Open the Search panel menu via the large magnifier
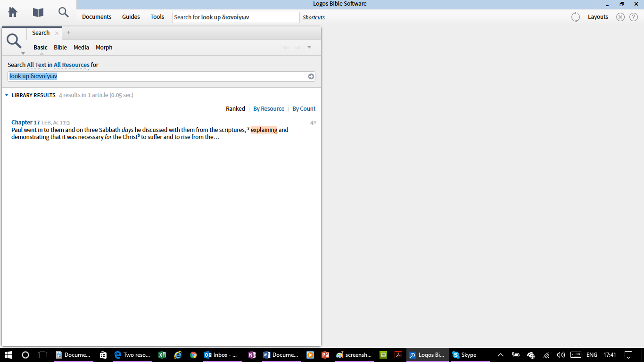Viewport: 644px width, 362px height. point(14,41)
